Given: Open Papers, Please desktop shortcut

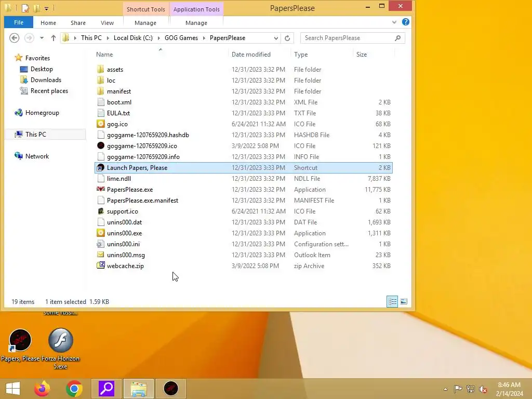Looking at the screenshot, I should (x=20, y=345).
